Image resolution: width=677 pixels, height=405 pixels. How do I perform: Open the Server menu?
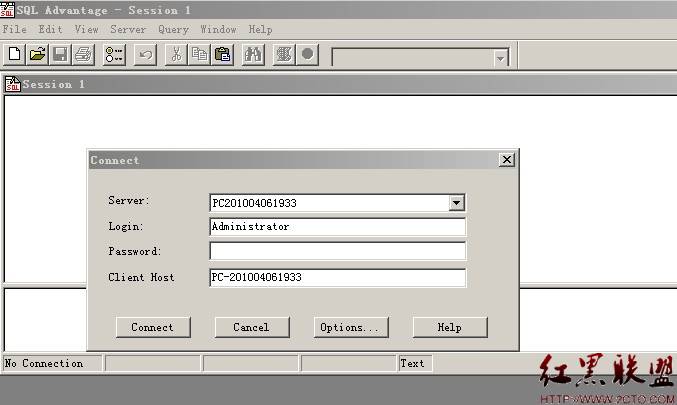point(128,29)
